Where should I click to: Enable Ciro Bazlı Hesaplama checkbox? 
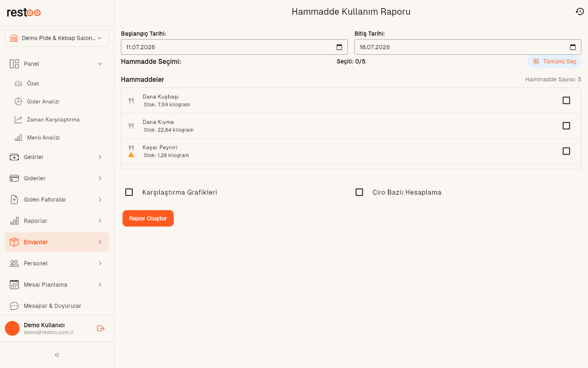(x=359, y=192)
